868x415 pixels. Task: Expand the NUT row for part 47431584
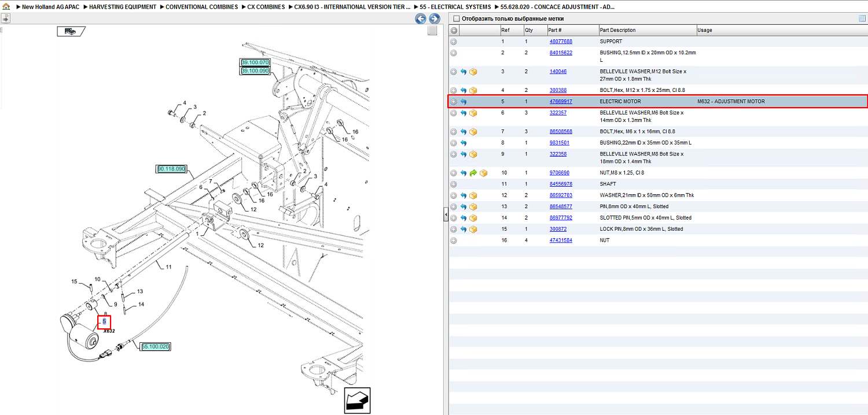(454, 240)
